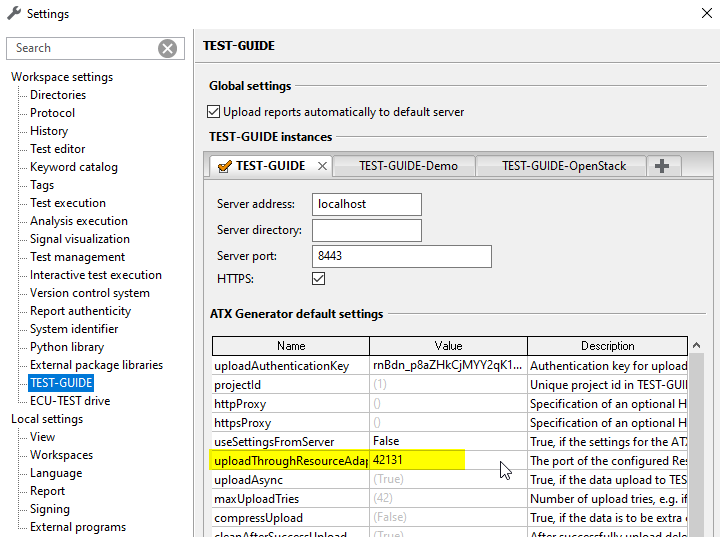This screenshot has height=537, width=720.
Task: Open Version control system settings
Action: [x=90, y=293]
